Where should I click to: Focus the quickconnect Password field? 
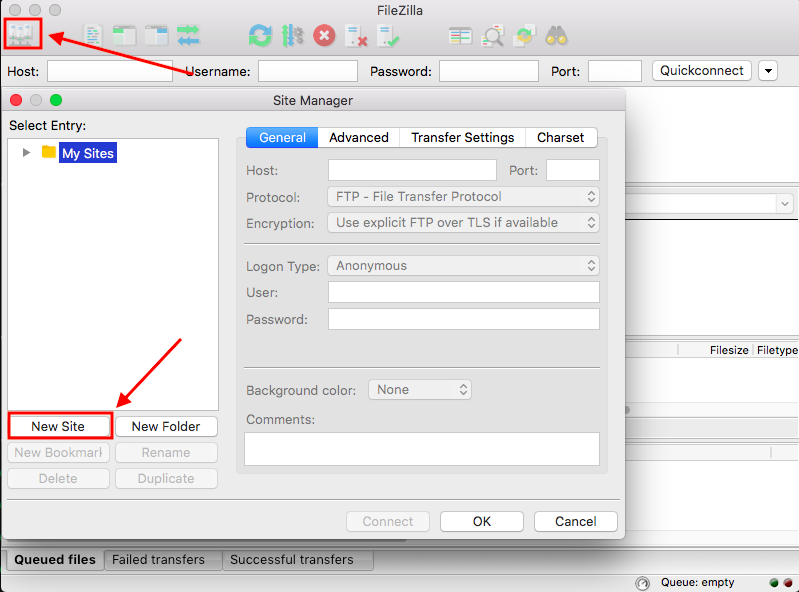(x=489, y=71)
